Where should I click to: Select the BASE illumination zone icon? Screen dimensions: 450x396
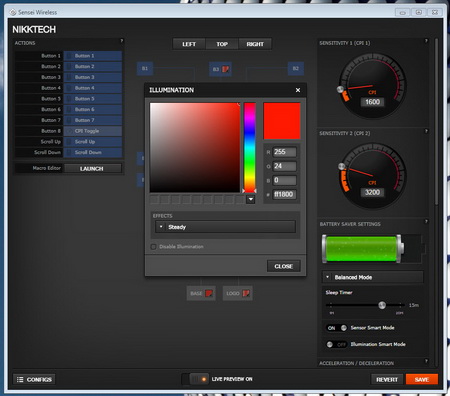coord(209,293)
